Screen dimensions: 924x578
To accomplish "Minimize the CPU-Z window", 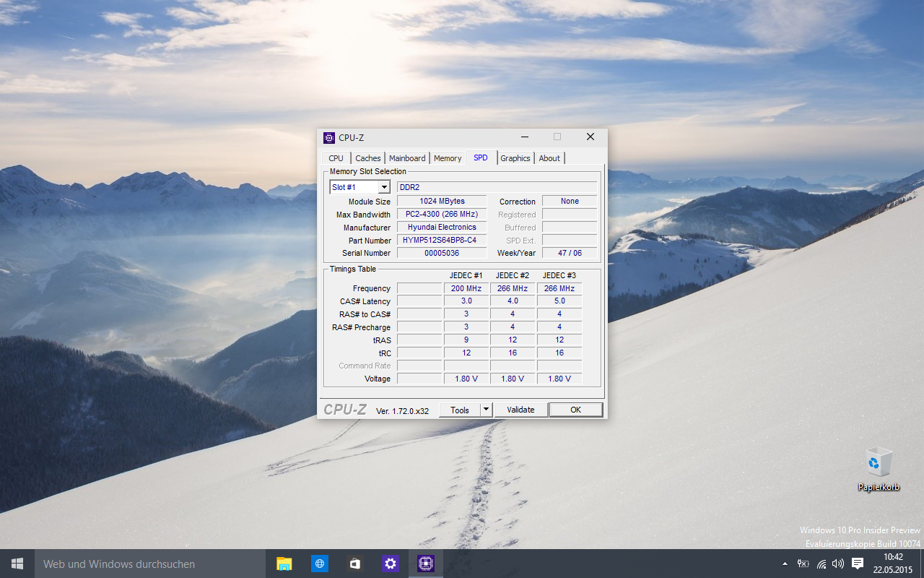I will coord(525,137).
